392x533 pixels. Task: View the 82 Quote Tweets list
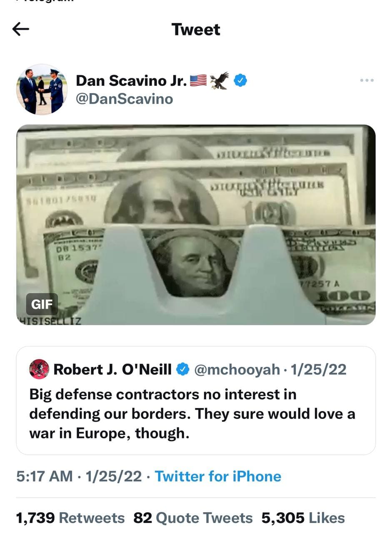coord(193,518)
